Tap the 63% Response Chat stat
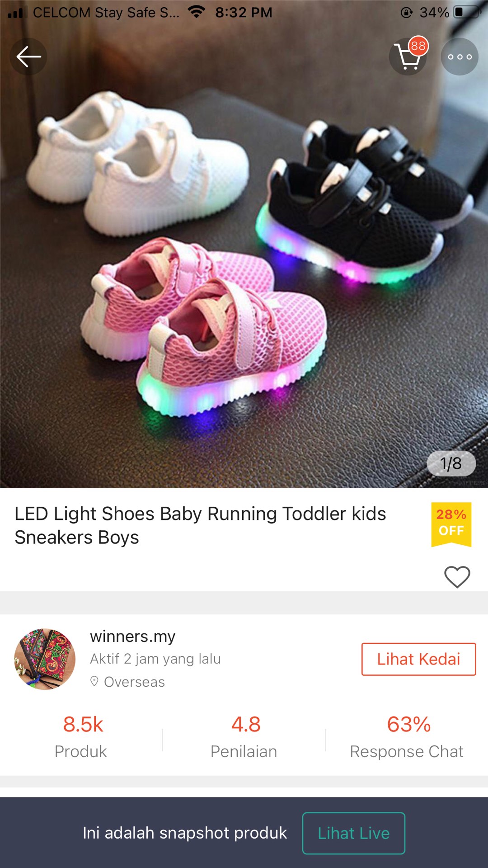488x868 pixels. coord(407,737)
